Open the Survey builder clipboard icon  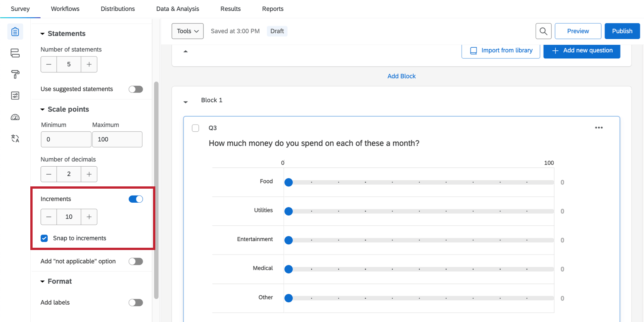(15, 32)
